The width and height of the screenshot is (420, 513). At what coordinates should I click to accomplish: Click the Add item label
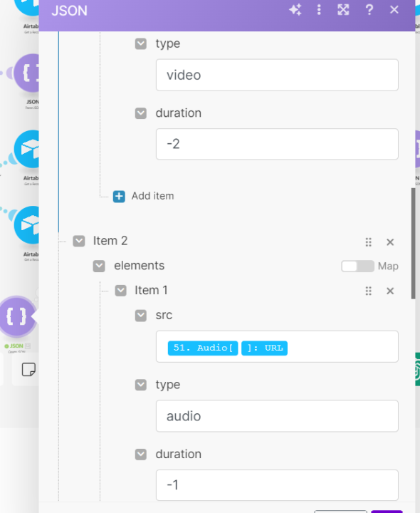pyautogui.click(x=152, y=196)
